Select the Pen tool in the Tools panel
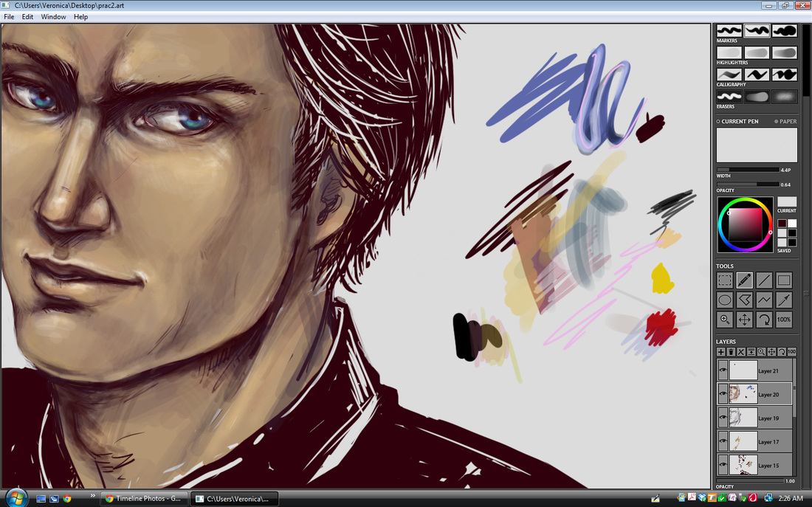This screenshot has width=812, height=507. coord(745,280)
